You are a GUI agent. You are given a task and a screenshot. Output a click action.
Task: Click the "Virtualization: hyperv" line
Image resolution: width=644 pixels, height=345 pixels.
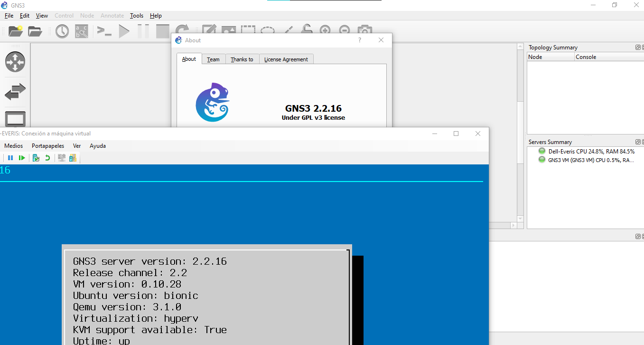coord(136,318)
